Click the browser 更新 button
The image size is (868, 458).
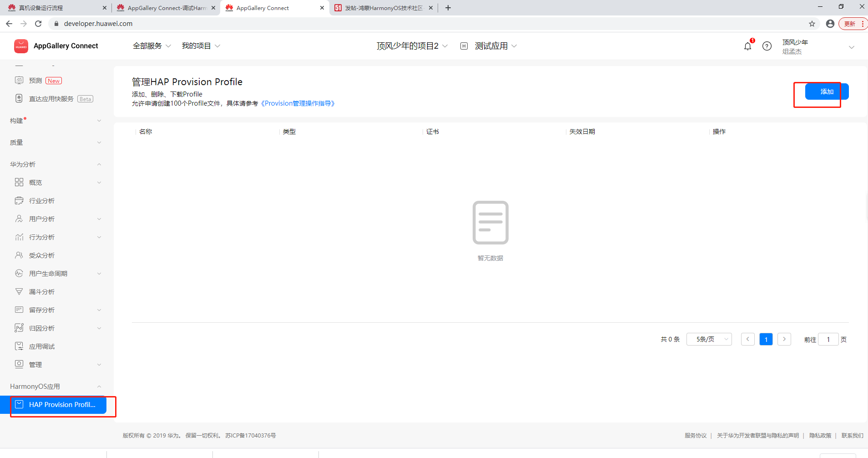click(853, 24)
